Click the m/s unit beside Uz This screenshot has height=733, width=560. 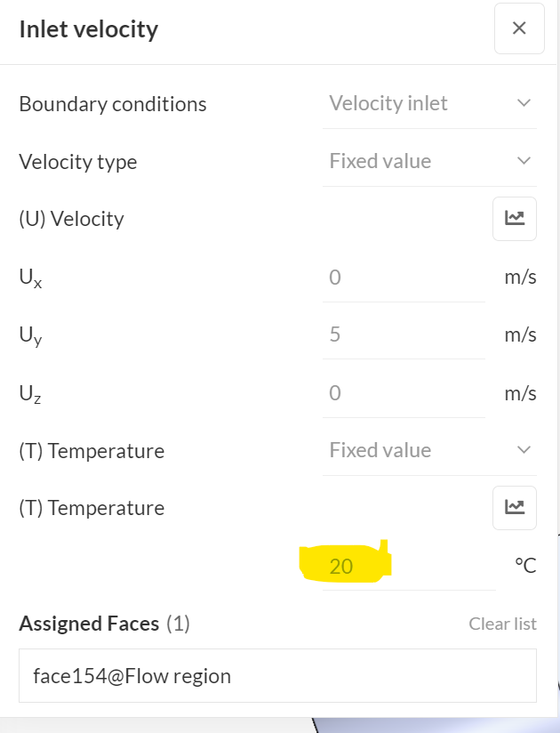tap(520, 393)
